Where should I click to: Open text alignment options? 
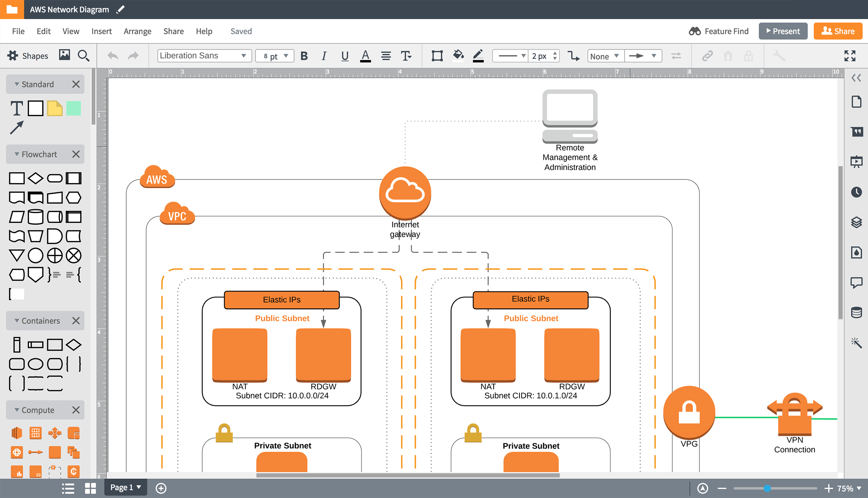click(386, 56)
